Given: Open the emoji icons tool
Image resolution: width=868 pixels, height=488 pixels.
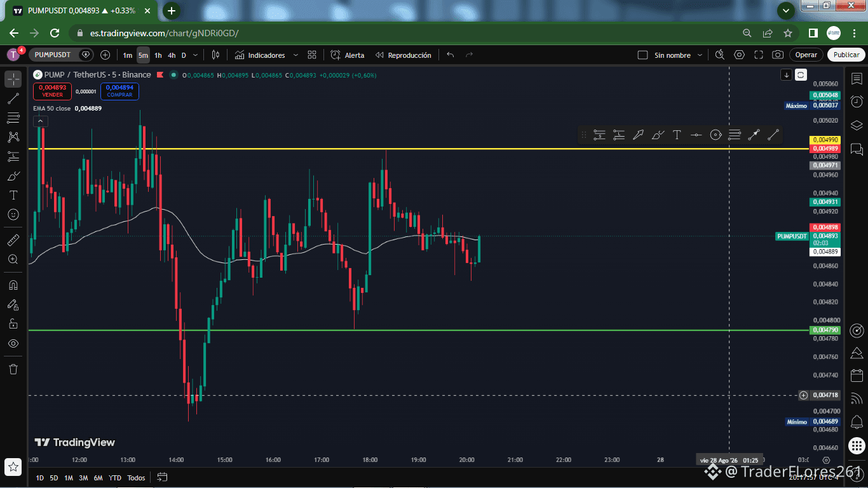Looking at the screenshot, I should tap(13, 215).
